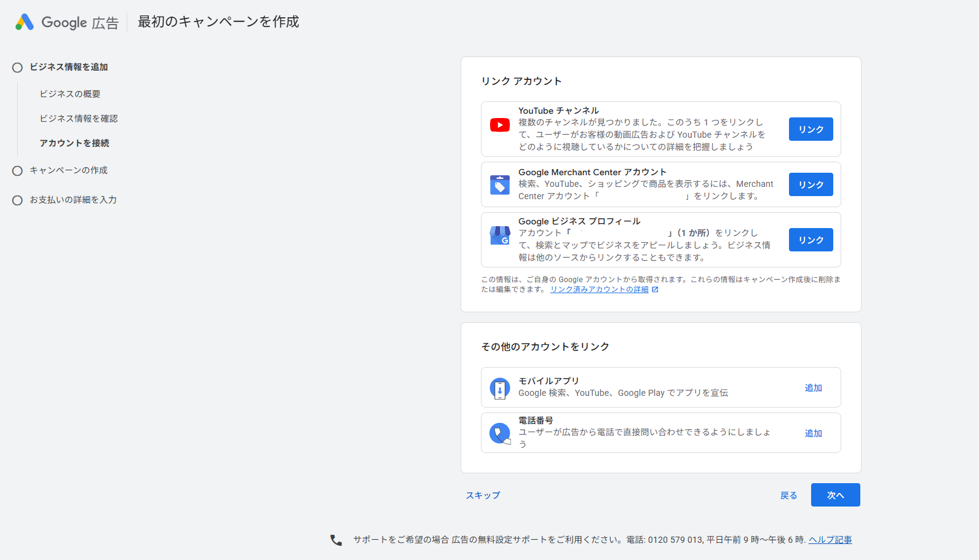Link the YouTube チャンネル with リンク button
979x560 pixels.
tap(811, 129)
